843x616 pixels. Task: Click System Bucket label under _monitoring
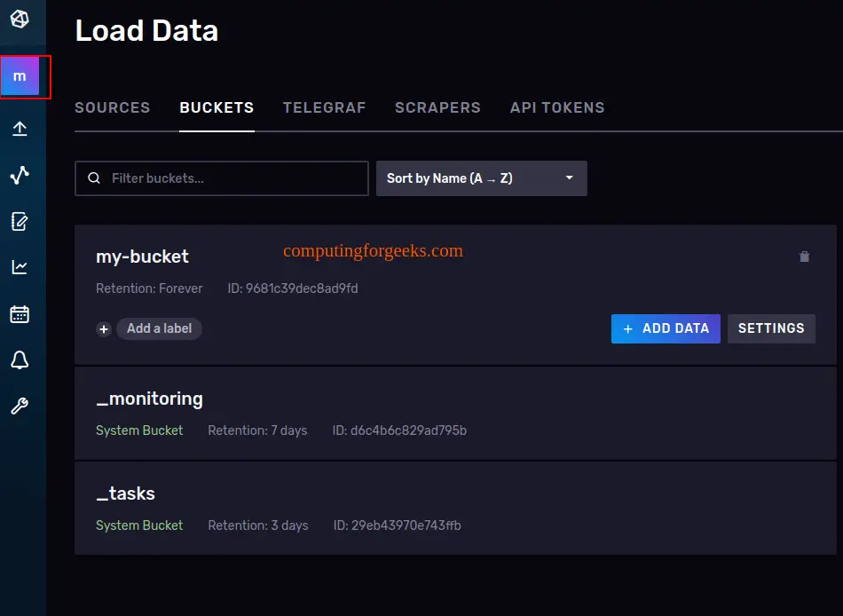139,430
